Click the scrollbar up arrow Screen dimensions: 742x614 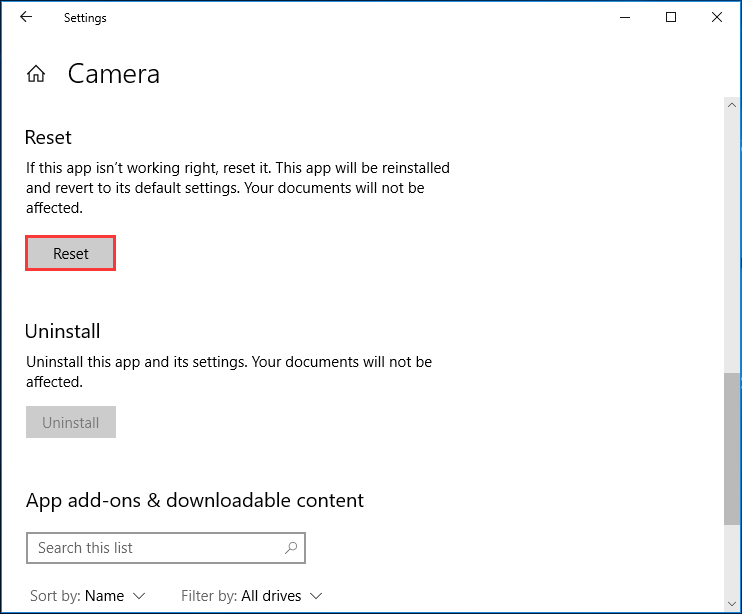pos(732,105)
